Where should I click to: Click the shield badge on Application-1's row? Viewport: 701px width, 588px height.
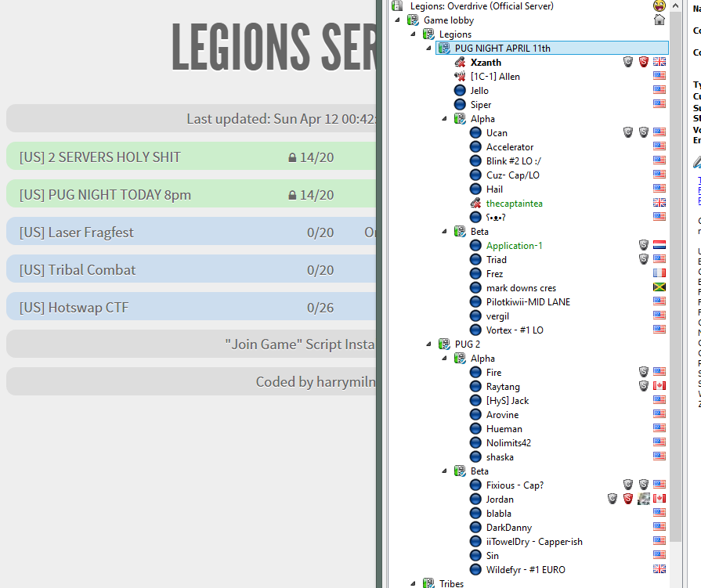[x=644, y=245]
